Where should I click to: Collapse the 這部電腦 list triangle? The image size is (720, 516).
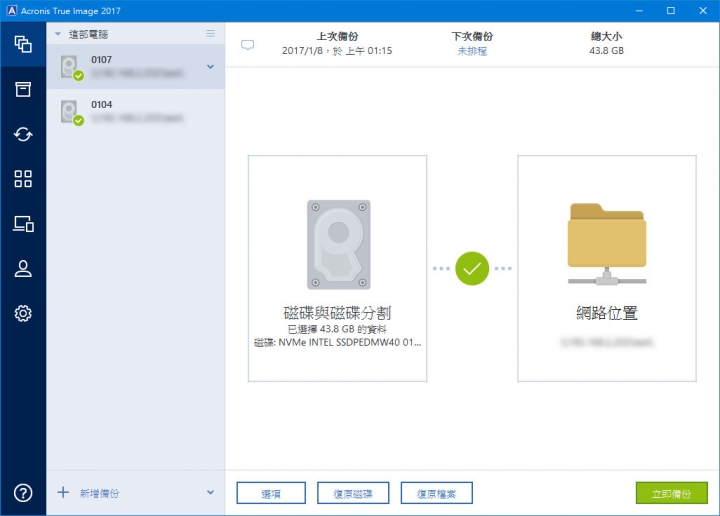coord(58,34)
